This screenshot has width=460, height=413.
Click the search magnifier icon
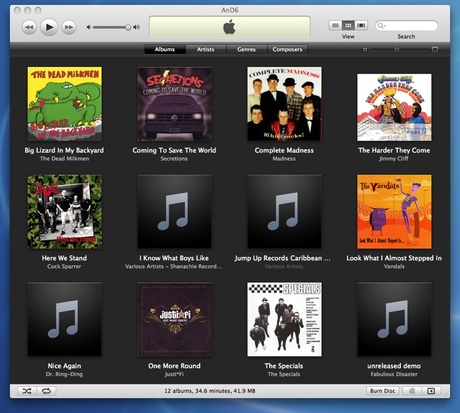(381, 26)
